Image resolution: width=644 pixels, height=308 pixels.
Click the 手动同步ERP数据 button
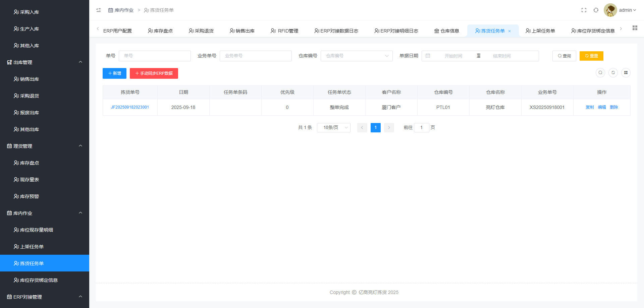(x=154, y=73)
